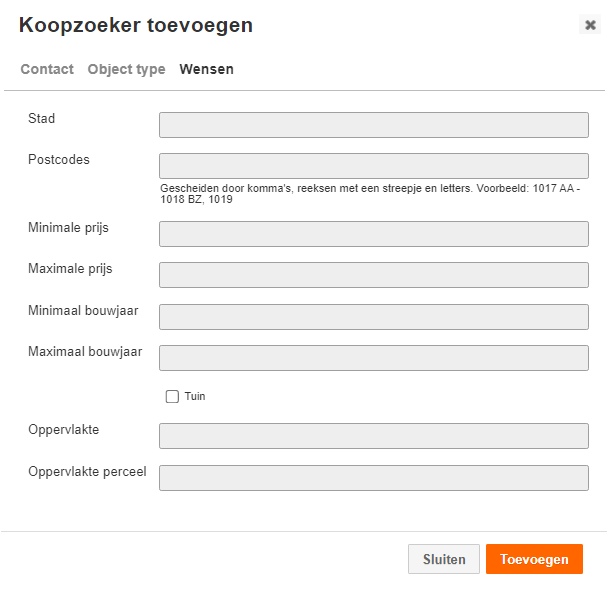Click the Stad field label

click(41, 118)
